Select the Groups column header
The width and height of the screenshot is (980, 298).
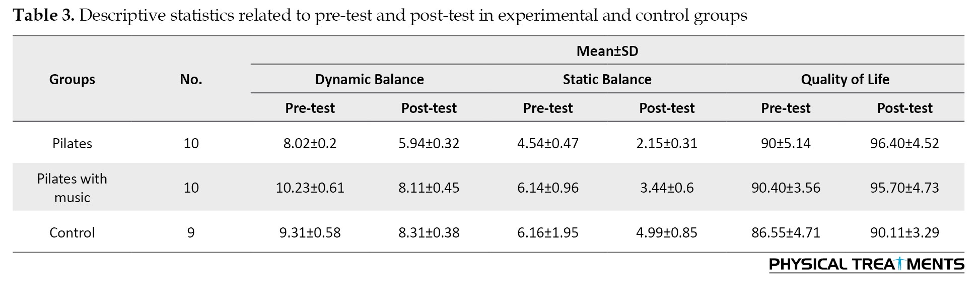coord(72,79)
